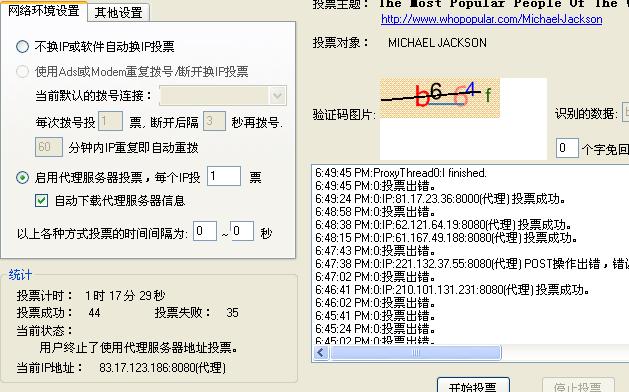Click the log horizontal scrollbar thumb

416,353
